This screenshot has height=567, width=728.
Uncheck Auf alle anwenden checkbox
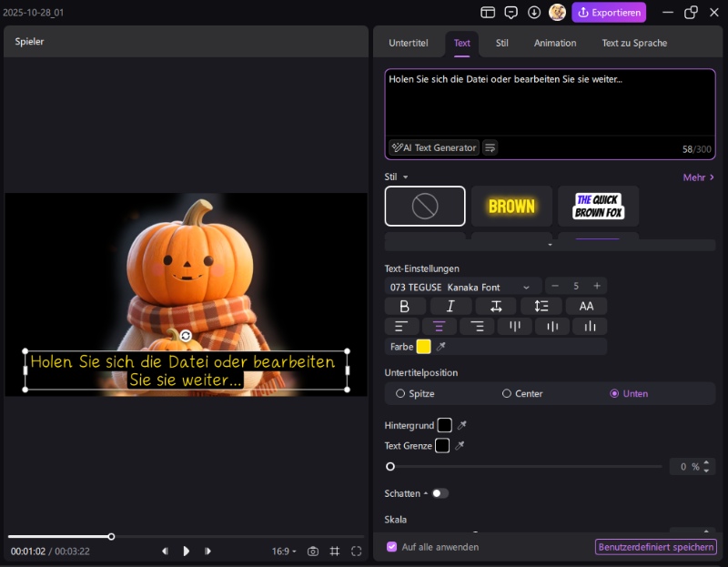click(x=392, y=547)
